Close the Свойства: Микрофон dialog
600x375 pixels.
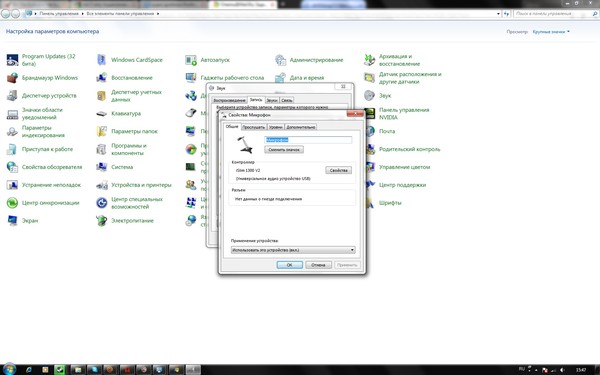[355, 114]
